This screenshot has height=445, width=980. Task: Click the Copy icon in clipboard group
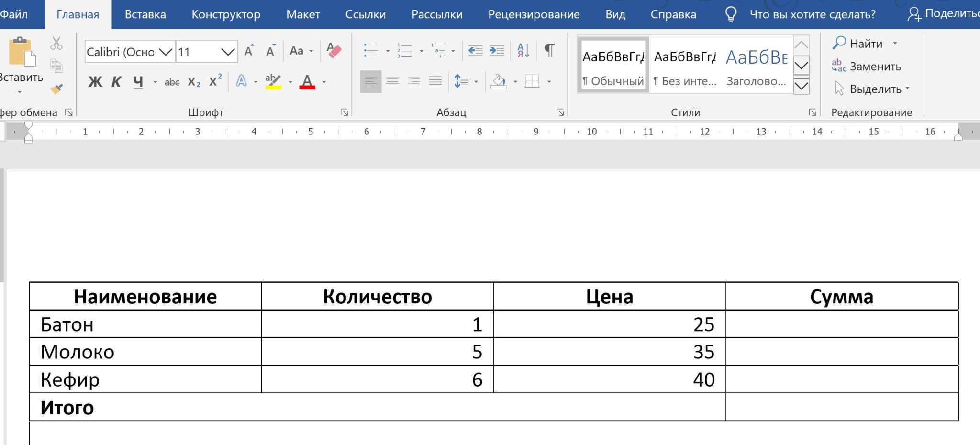point(56,66)
